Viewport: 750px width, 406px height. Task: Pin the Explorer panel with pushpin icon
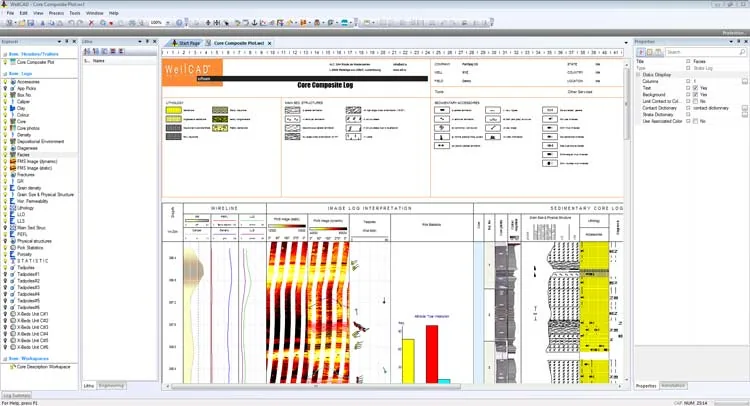[66, 42]
